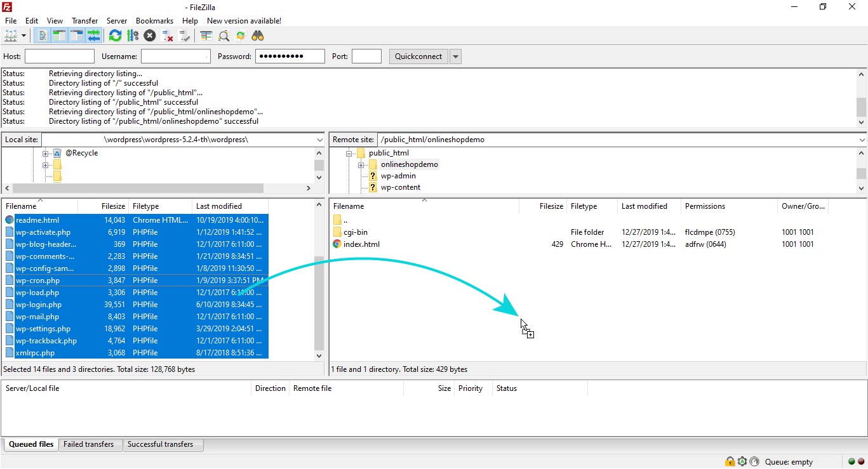Toggle the message log display

coord(42,36)
